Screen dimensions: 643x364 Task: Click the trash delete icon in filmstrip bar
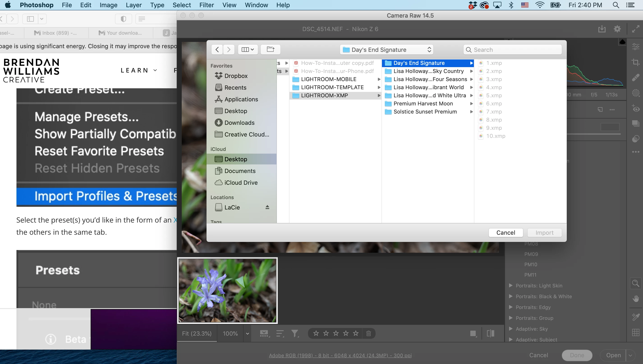(x=368, y=333)
